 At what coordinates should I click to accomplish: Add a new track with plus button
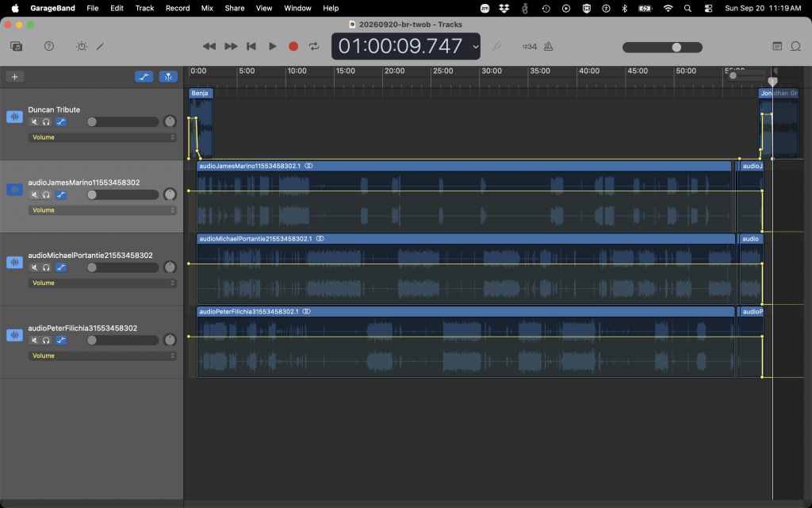point(15,77)
